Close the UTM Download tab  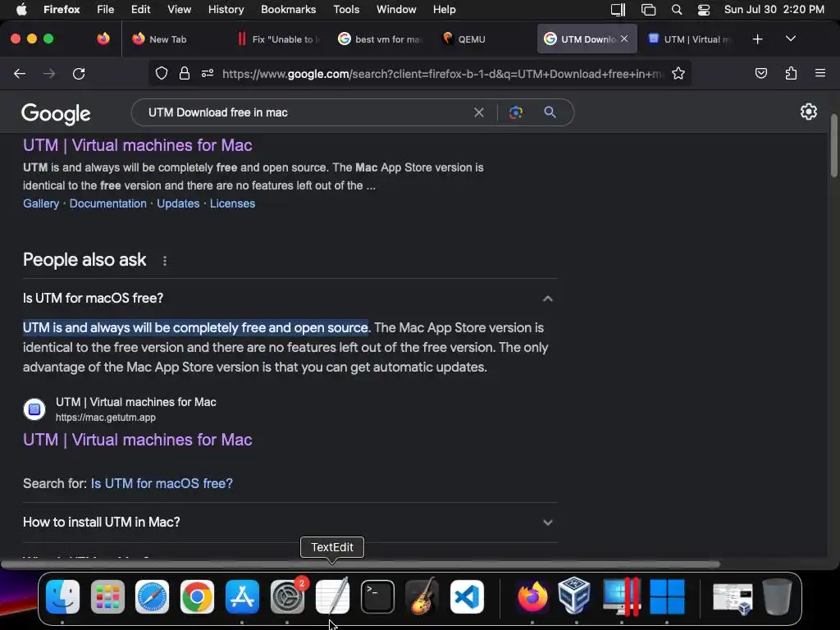[624, 39]
